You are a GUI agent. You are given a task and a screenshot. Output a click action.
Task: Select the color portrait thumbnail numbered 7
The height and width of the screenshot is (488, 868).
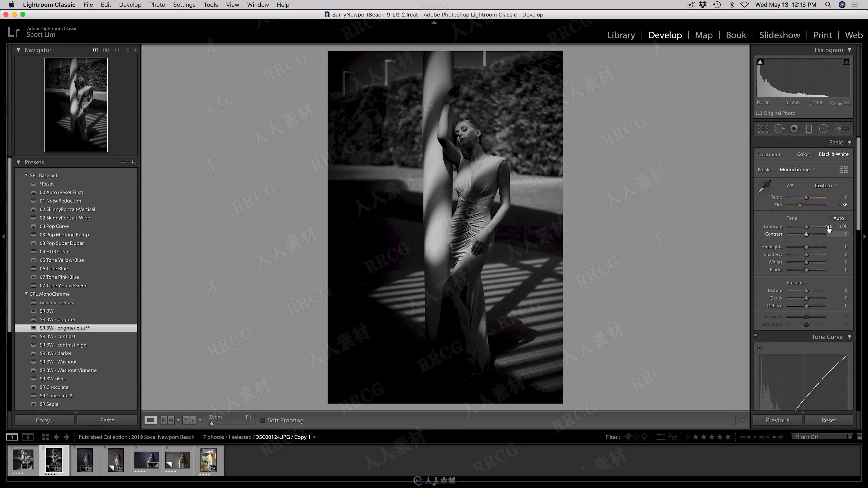coord(208,460)
